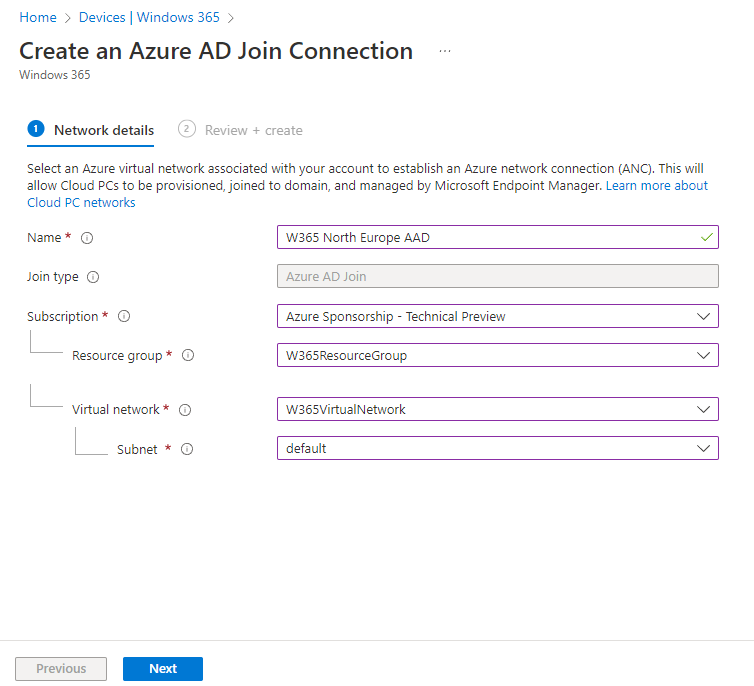Select the Virtual network label text
Viewport: 754px width, 686px height.
[x=116, y=410]
